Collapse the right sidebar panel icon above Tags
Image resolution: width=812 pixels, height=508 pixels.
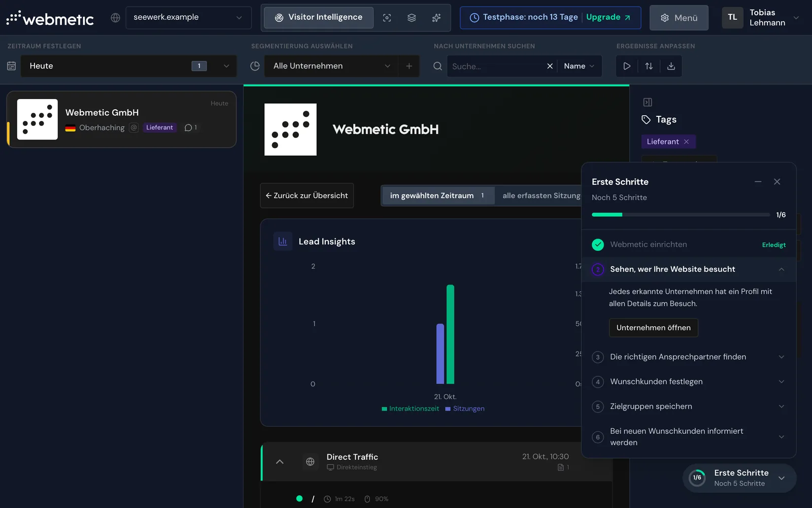click(x=648, y=102)
